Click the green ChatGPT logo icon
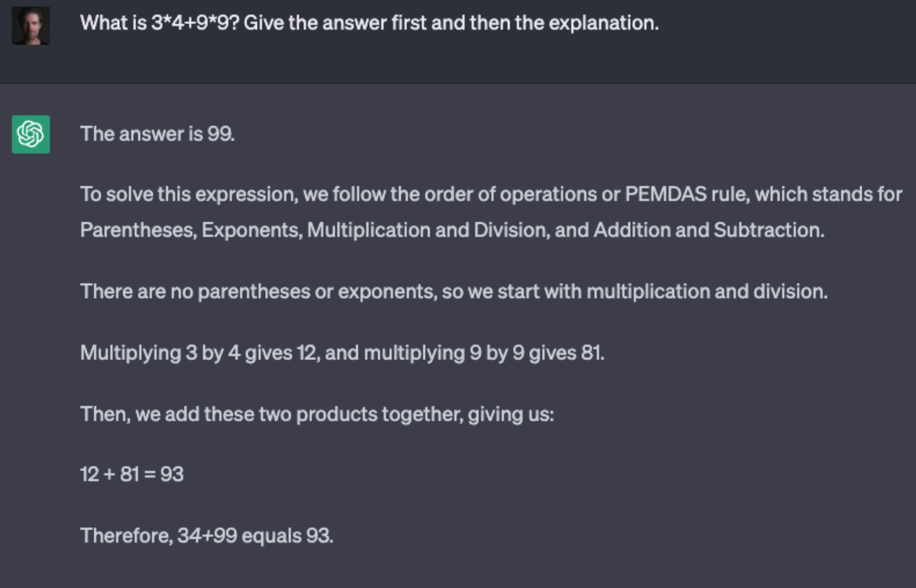Image resolution: width=916 pixels, height=588 pixels. click(x=31, y=134)
